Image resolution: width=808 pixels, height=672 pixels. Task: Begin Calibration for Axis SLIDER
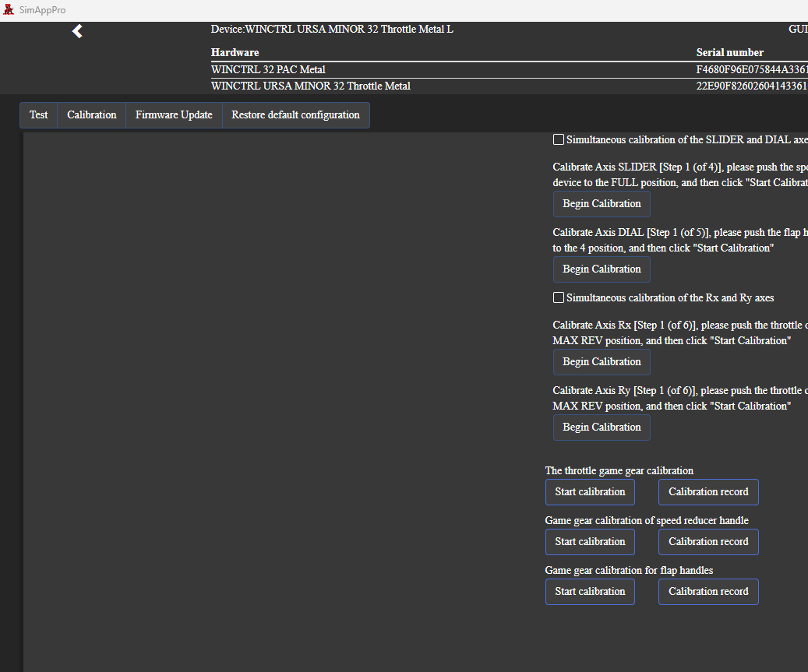pyautogui.click(x=602, y=203)
